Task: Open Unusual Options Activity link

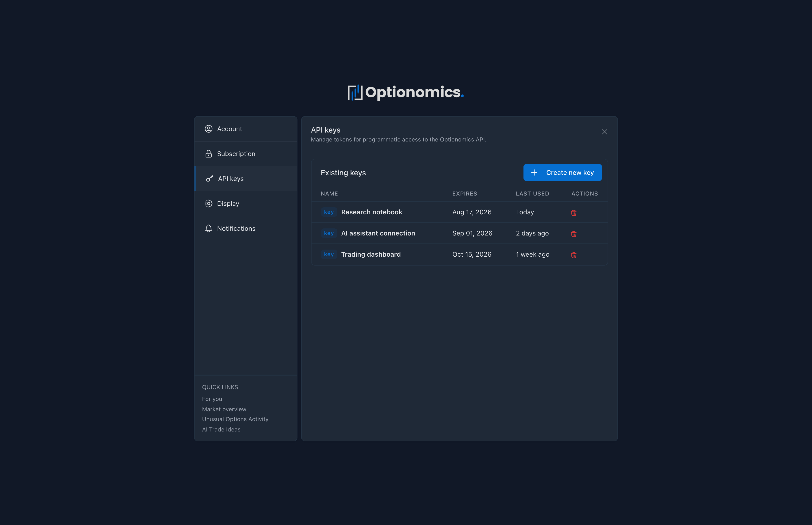Action: point(235,419)
